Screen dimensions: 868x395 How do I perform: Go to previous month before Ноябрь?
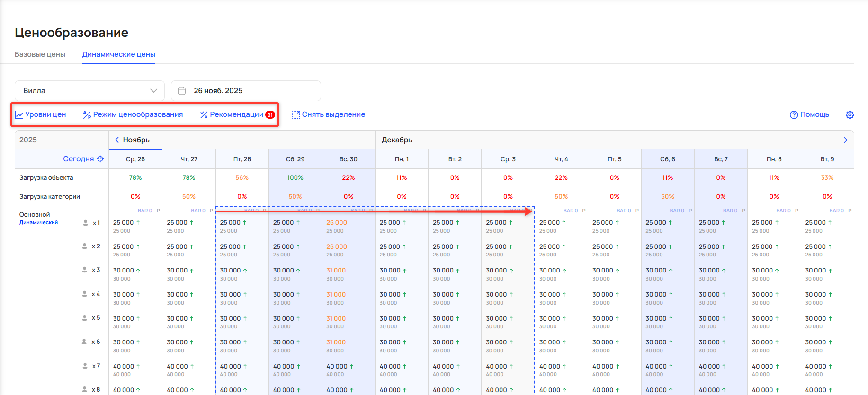(117, 140)
